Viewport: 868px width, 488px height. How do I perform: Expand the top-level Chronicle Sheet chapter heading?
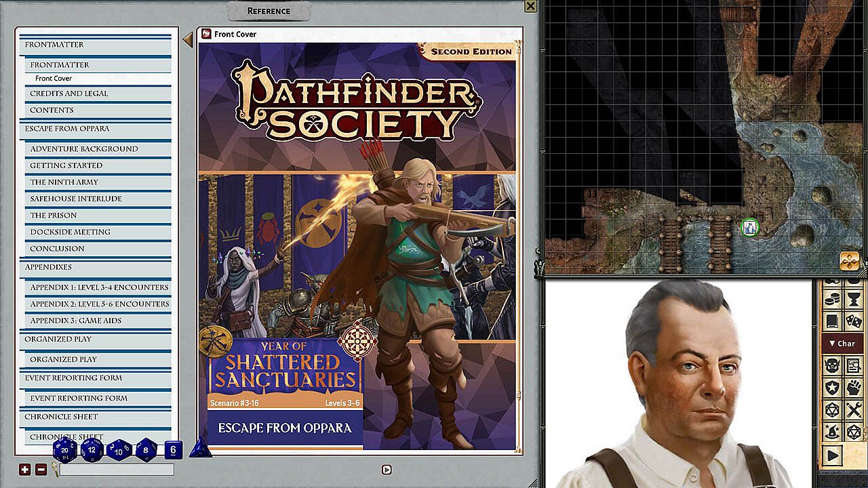click(96, 416)
